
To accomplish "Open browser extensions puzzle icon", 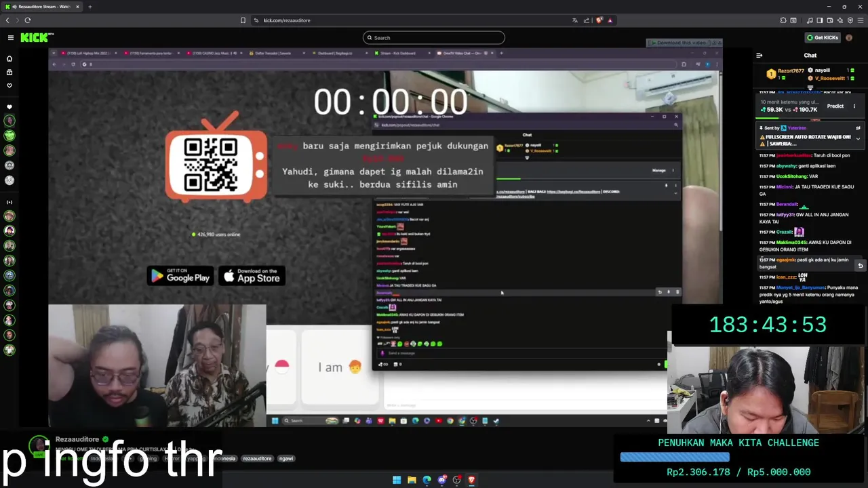I will pyautogui.click(x=783, y=20).
